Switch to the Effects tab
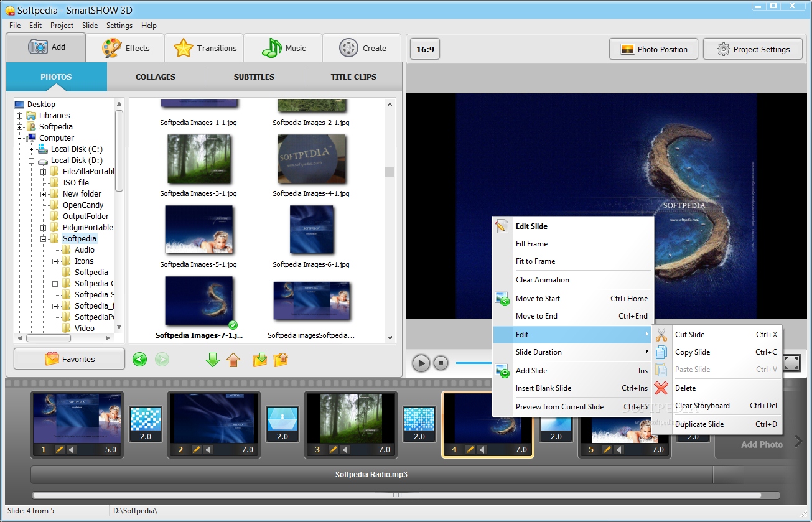 tap(125, 48)
